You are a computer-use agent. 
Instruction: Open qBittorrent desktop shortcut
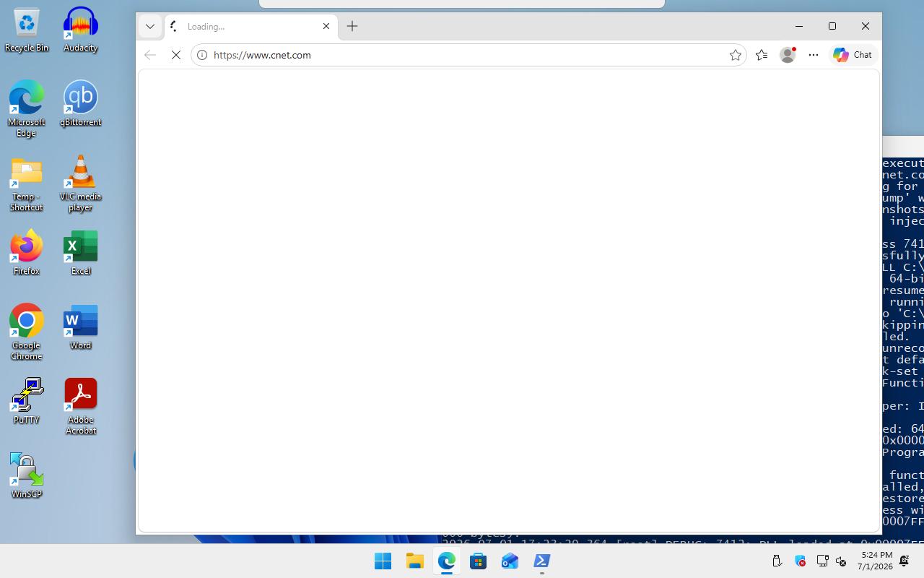click(x=80, y=104)
